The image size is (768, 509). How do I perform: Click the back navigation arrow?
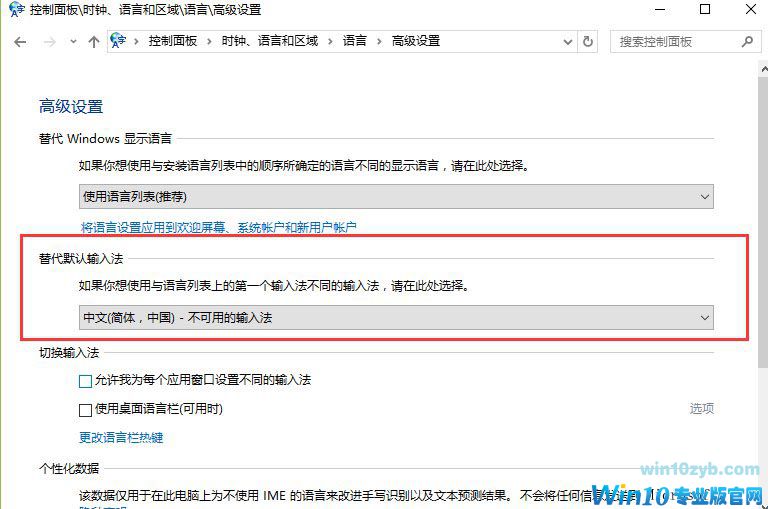[x=20, y=42]
